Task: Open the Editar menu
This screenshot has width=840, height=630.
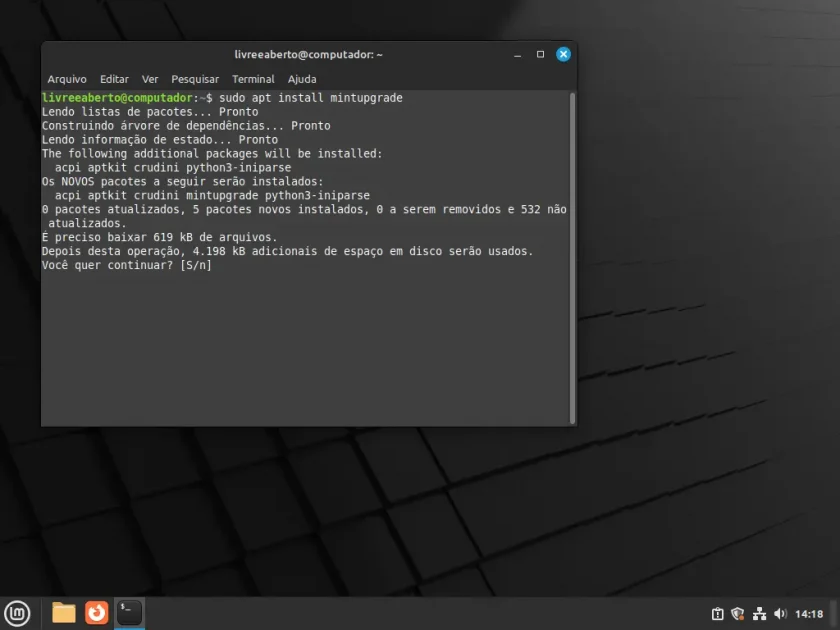Action: point(114,79)
